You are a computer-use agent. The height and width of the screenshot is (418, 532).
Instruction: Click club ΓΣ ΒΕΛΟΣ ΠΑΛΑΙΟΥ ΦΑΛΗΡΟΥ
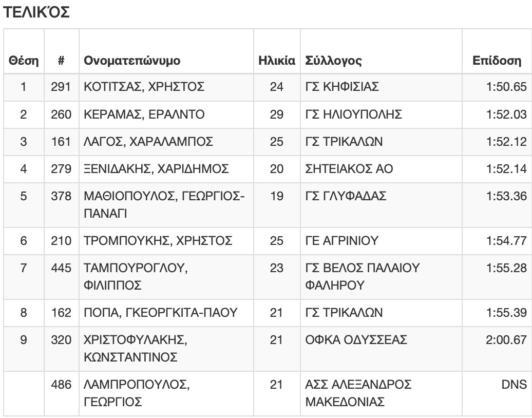point(363,276)
